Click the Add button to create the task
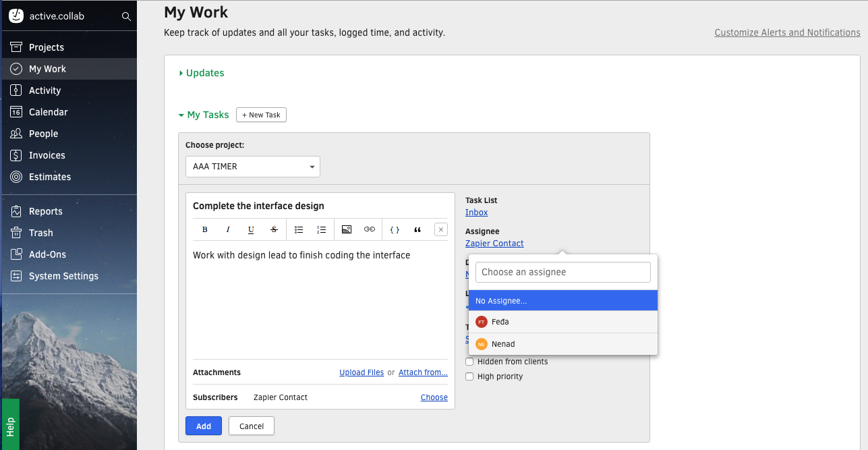This screenshot has width=868, height=450. point(203,426)
